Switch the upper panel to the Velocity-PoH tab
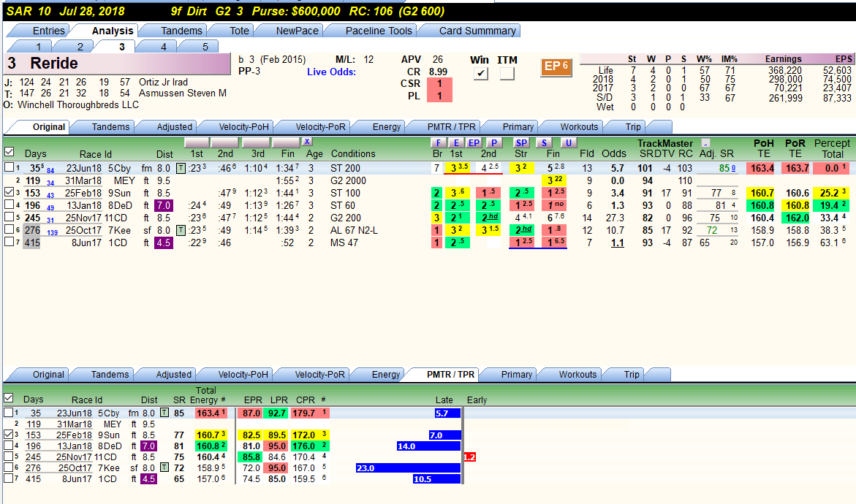Screen dimensions: 856x504 243,127
